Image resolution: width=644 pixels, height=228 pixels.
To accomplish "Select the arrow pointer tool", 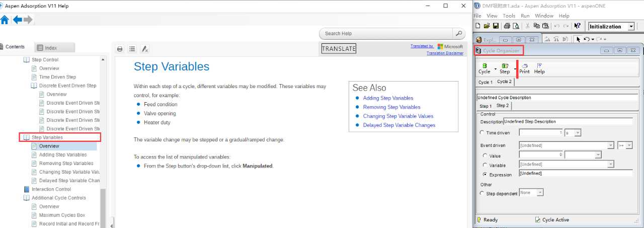I will pyautogui.click(x=578, y=39).
